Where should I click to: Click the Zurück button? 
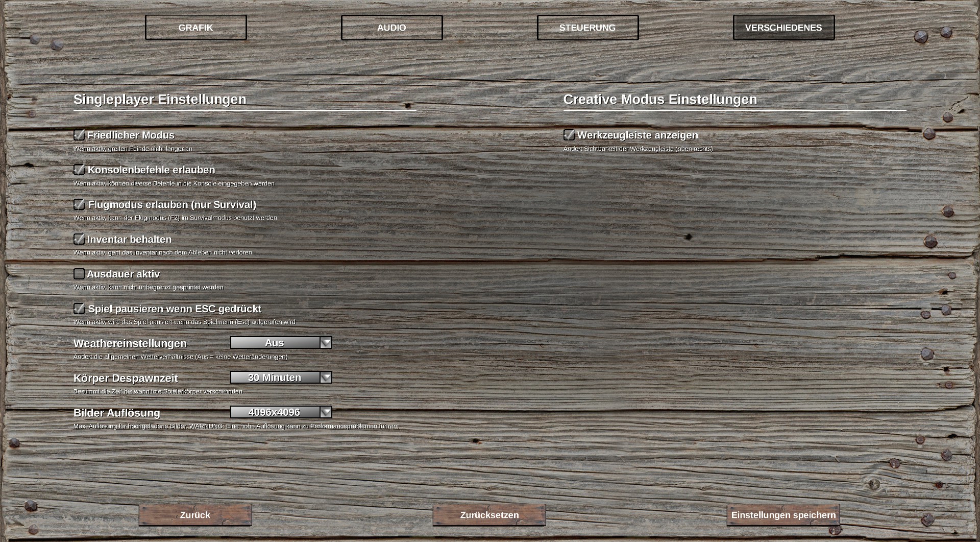195,515
